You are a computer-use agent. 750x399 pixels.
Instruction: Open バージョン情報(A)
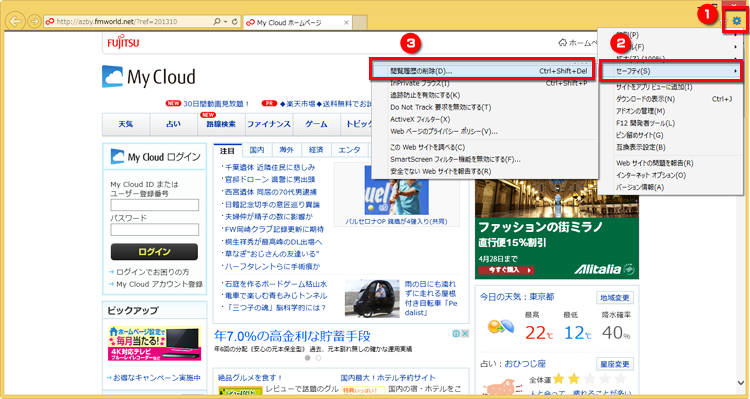pos(671,187)
